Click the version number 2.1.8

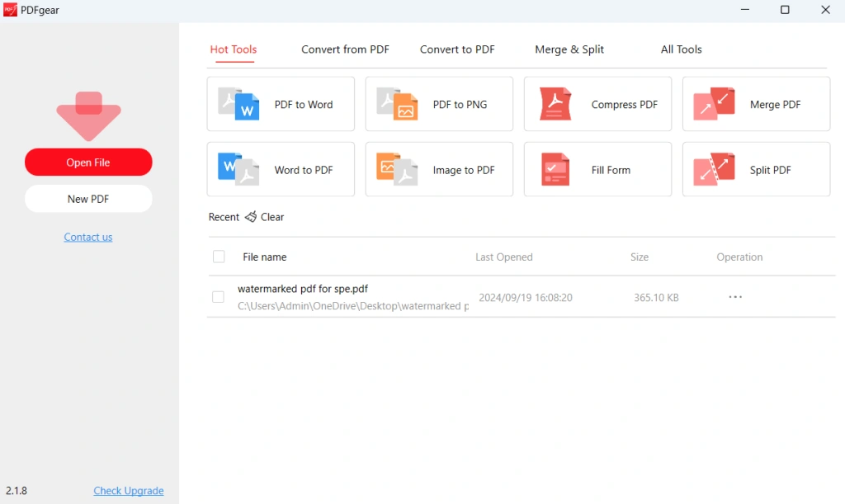point(17,491)
